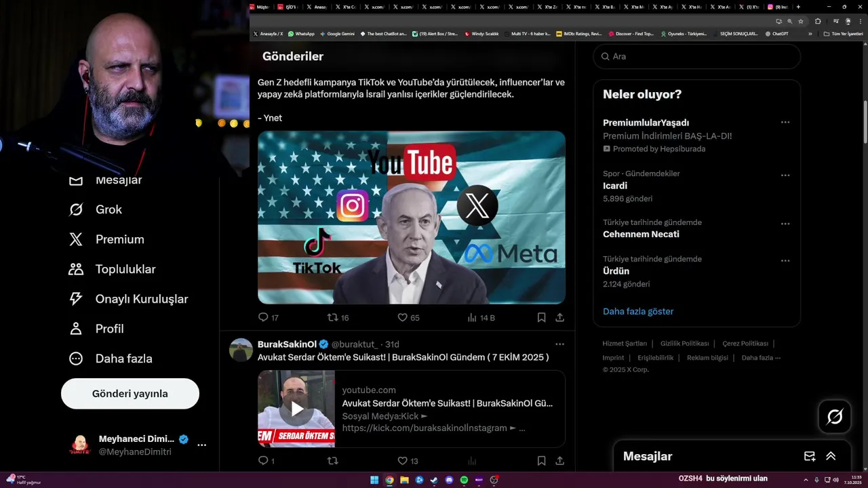Expand the Mesajlar drawer with double chevron
This screenshot has width=868, height=488.
(831, 456)
